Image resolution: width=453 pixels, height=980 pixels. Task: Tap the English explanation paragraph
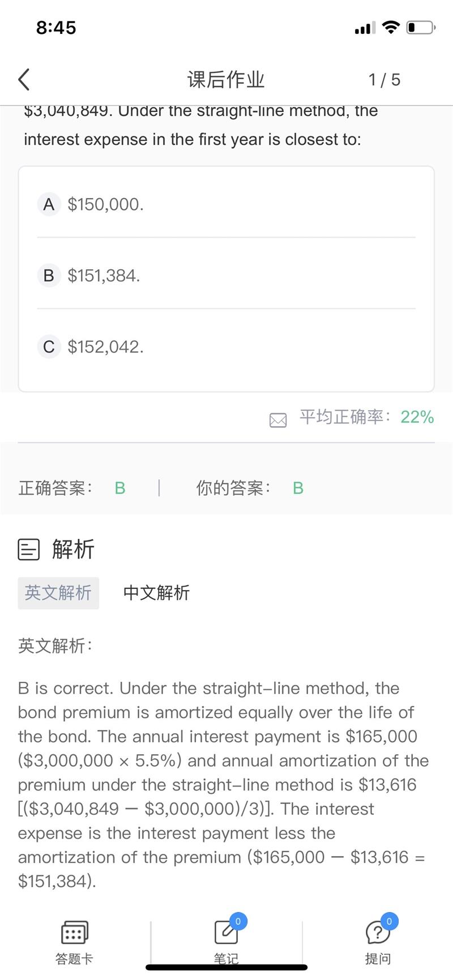coord(224,784)
